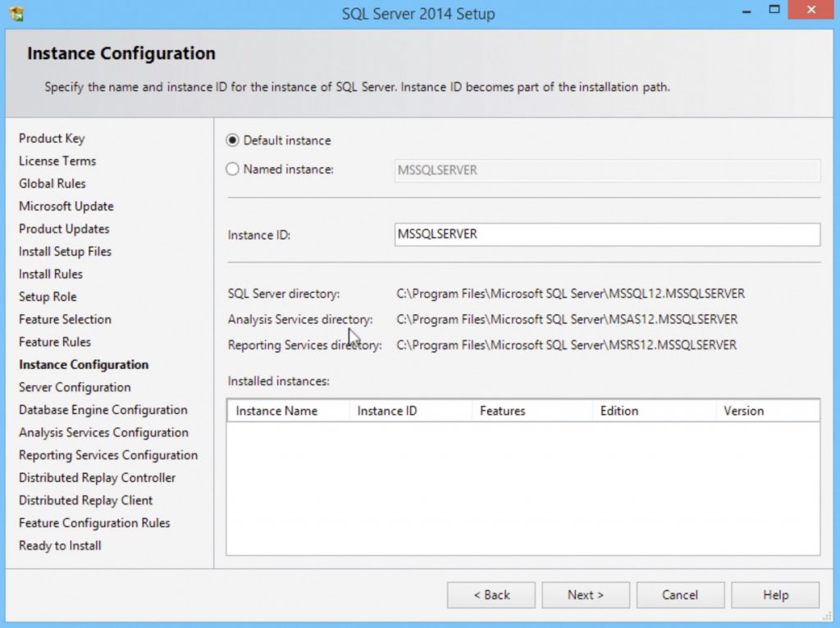Sort by the Version column header
Viewport: 840px width, 628px height.
pos(768,411)
